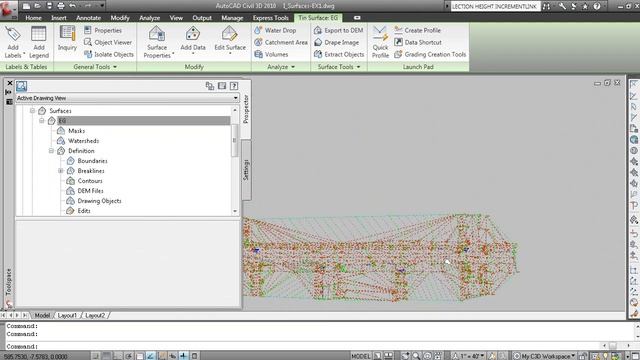Click the Add Data button

click(x=193, y=40)
